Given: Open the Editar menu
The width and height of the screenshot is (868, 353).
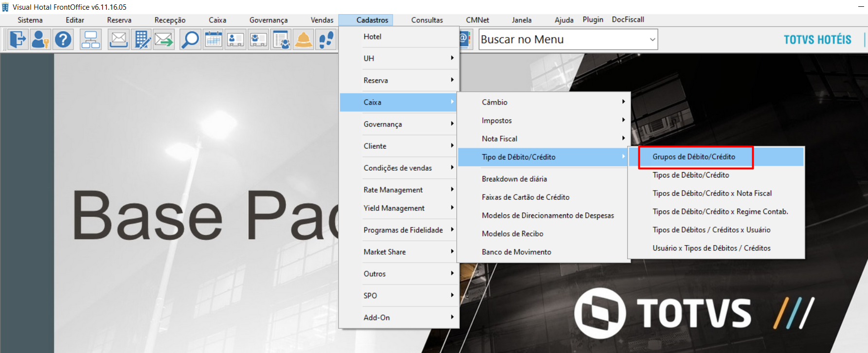Looking at the screenshot, I should coord(75,20).
